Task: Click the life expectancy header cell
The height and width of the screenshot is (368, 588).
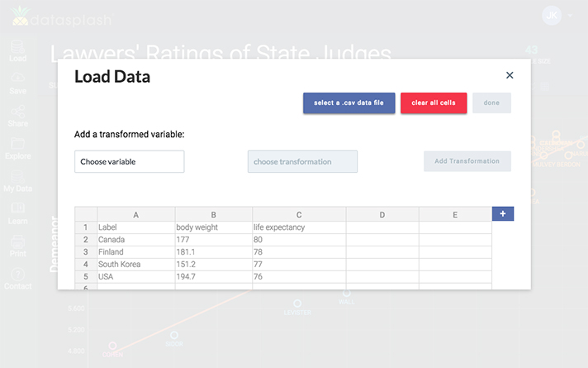Action: pos(299,227)
